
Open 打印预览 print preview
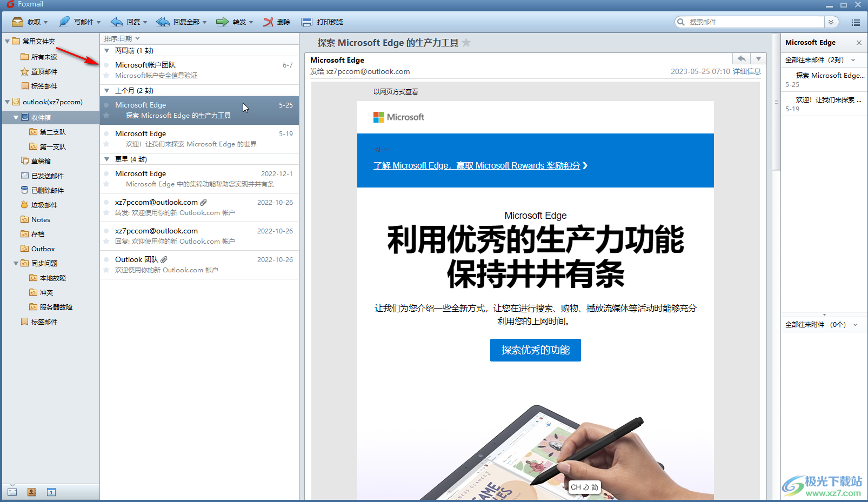(322, 22)
